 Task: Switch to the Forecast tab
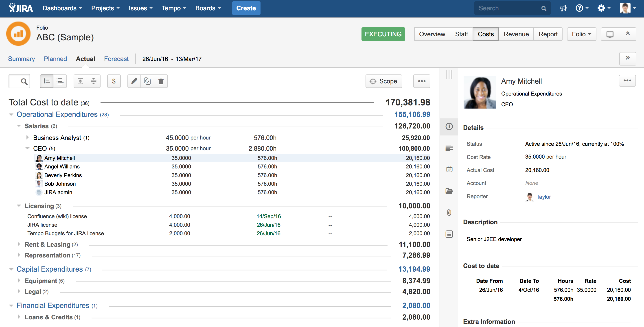click(116, 59)
